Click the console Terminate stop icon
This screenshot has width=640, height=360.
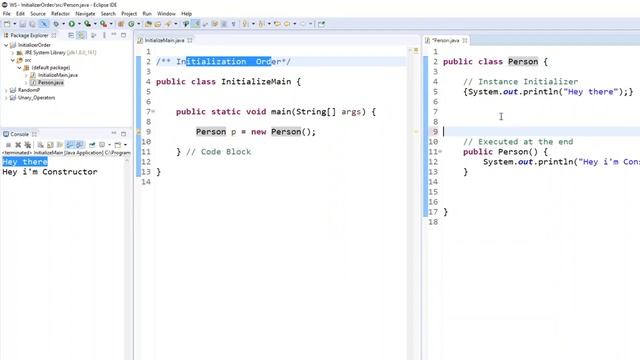coord(8,145)
